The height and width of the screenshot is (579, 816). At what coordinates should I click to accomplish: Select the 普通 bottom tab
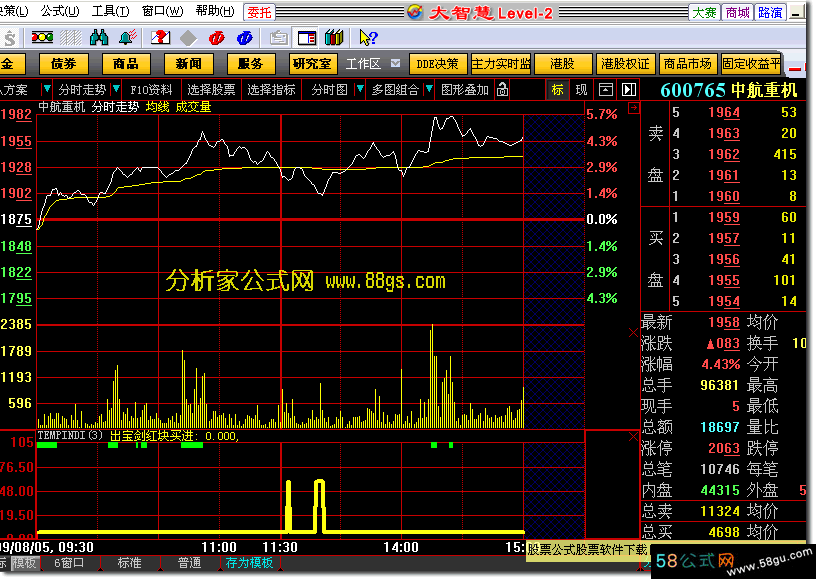(x=189, y=563)
